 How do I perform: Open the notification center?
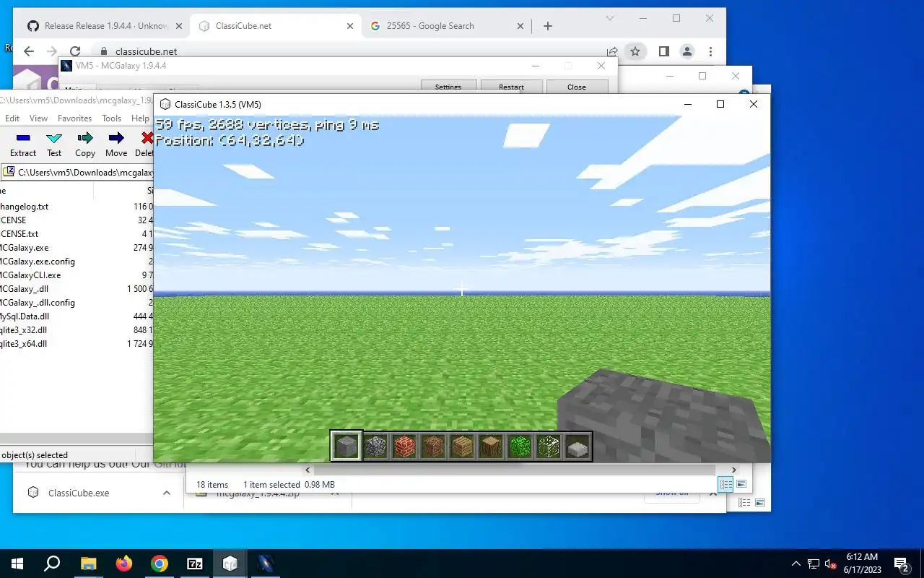point(902,564)
